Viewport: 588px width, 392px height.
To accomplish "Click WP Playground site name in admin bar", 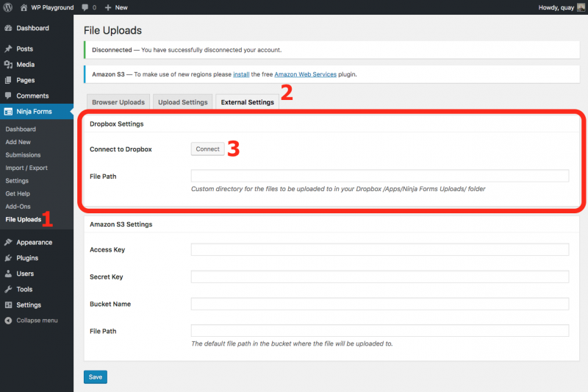I will tap(52, 7).
